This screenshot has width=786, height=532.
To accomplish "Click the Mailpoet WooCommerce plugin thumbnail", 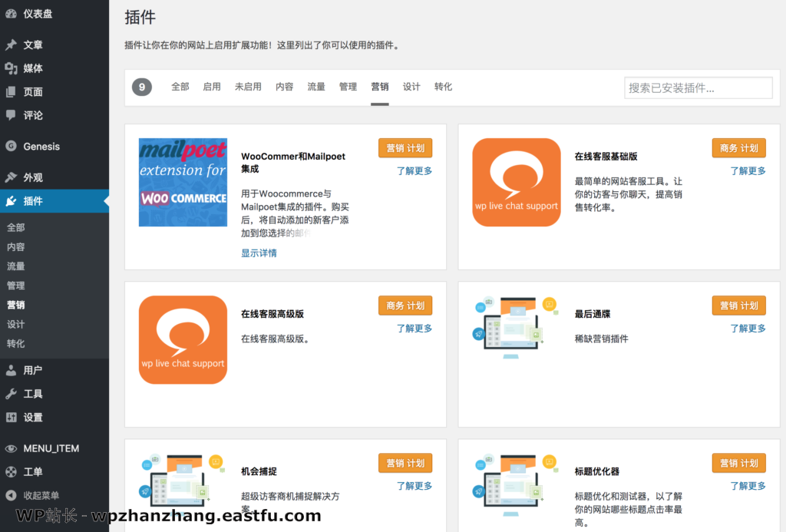I will pyautogui.click(x=183, y=182).
